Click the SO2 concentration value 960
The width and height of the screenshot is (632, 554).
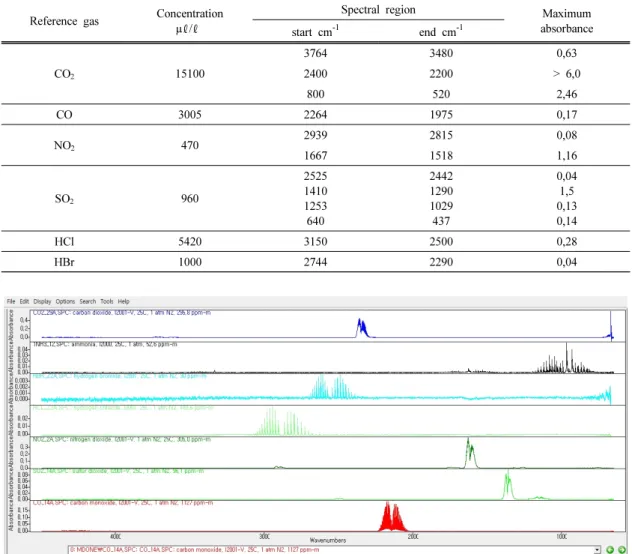(x=190, y=198)
